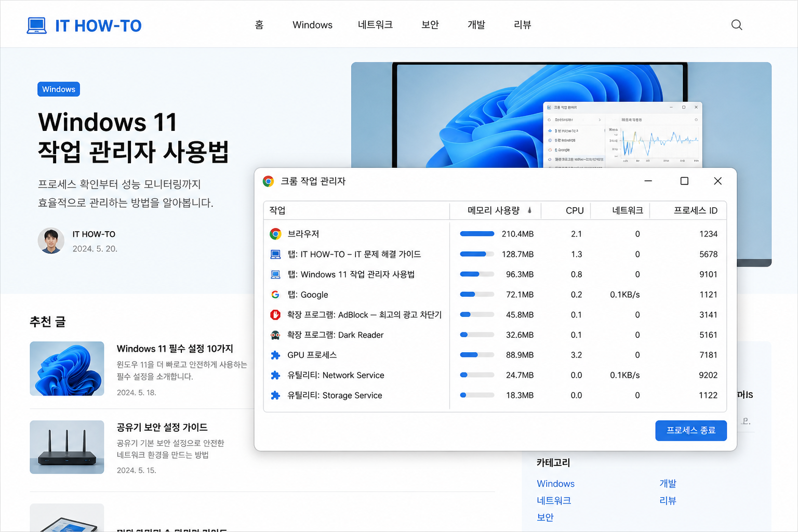
Task: Click the IT HOW-TO laptop logo icon
Action: point(36,25)
